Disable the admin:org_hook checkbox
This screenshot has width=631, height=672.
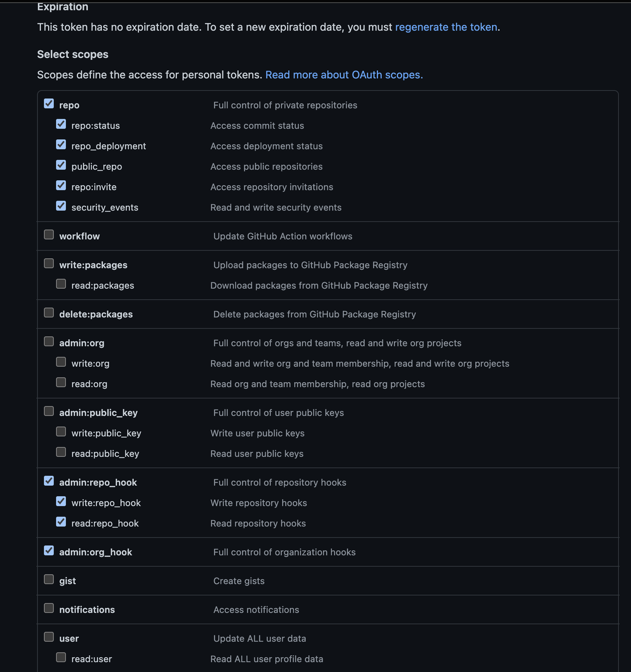click(x=49, y=551)
